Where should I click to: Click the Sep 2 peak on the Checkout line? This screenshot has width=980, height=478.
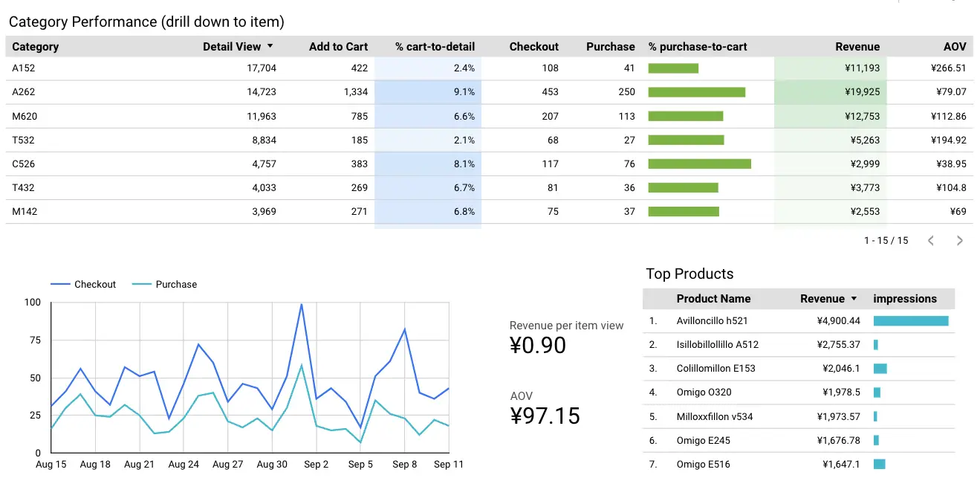303,305
